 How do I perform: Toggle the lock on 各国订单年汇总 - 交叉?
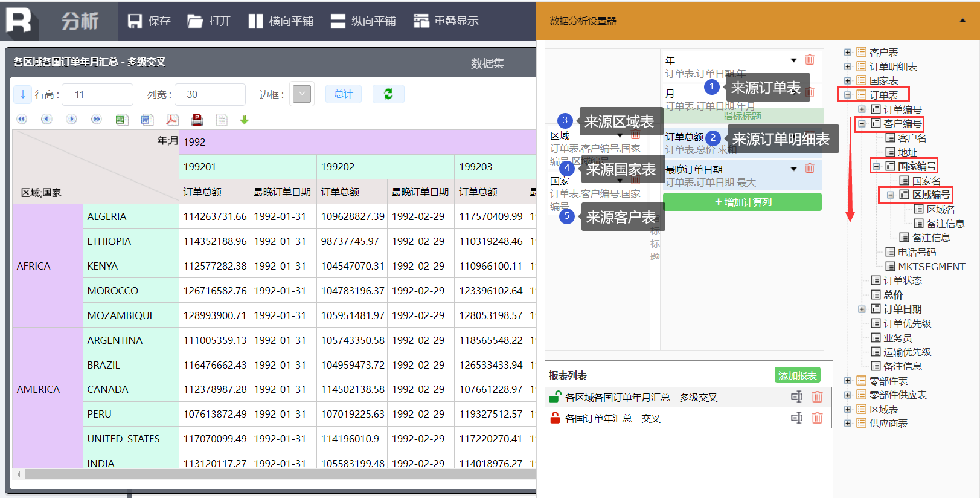[555, 418]
